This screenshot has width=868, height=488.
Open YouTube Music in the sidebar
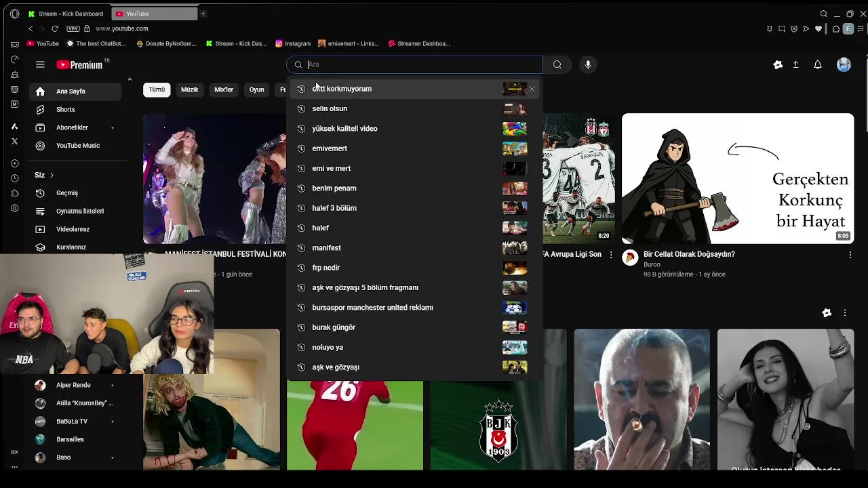(x=75, y=146)
